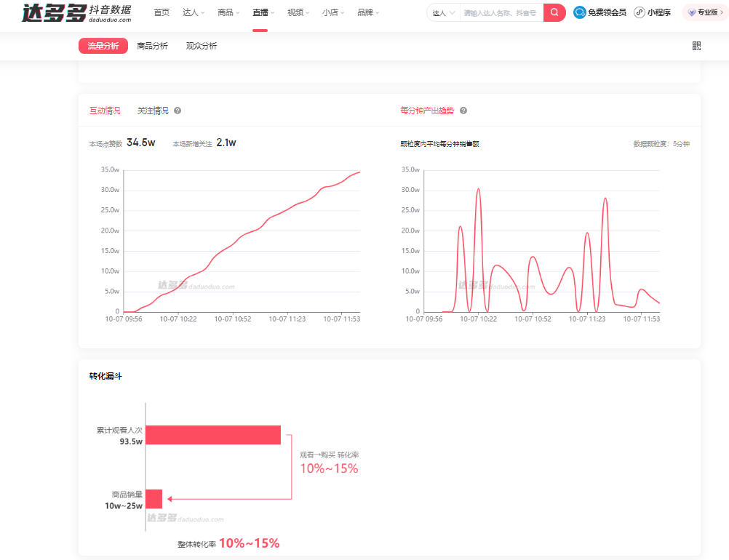This screenshot has width=729, height=560.
Task: Click help icon next to 关注情况
Action: [x=178, y=111]
